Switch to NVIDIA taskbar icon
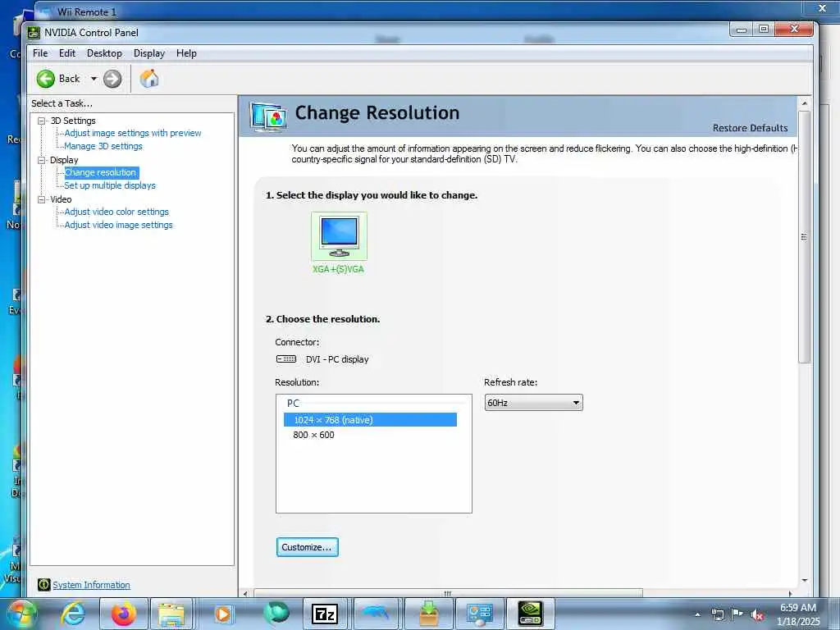The image size is (840, 630). 531,614
